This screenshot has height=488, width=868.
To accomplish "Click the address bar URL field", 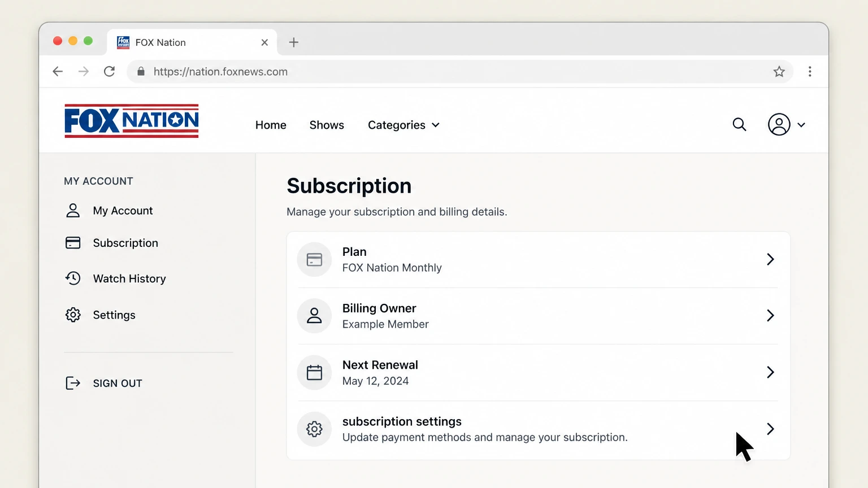I will [x=460, y=72].
